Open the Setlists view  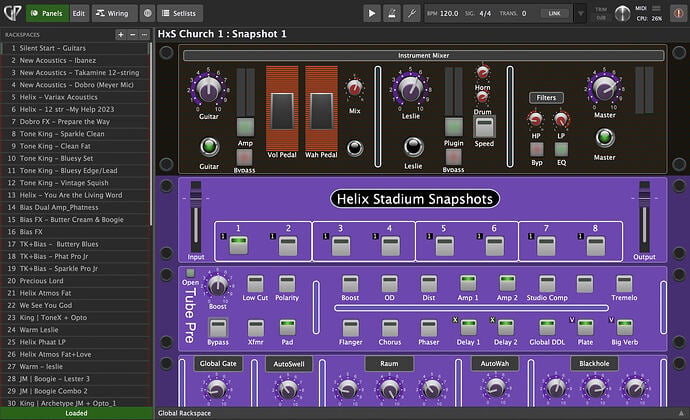click(x=179, y=13)
